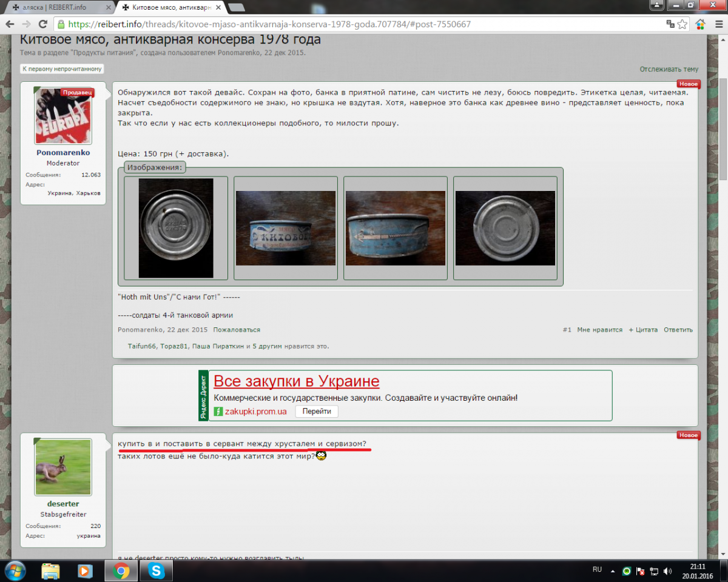Open Taifun66 user link in likes
Screen dimensions: 728x582
click(142, 346)
